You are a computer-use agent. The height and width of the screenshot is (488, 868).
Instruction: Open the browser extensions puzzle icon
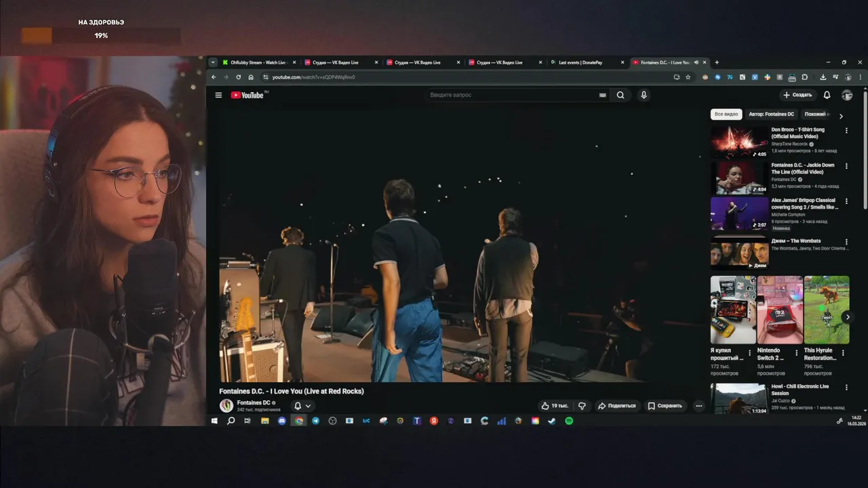click(804, 77)
